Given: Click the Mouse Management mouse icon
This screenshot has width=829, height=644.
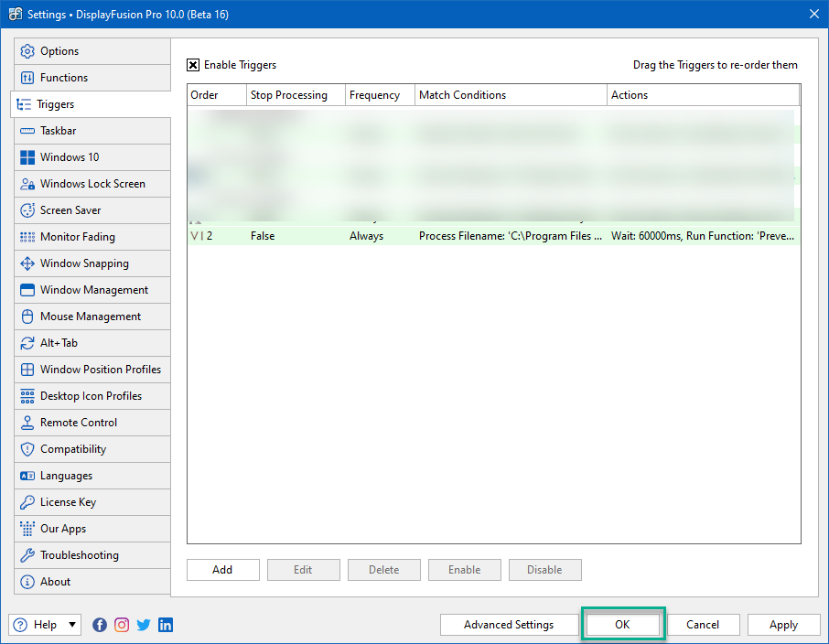Looking at the screenshot, I should click(27, 317).
